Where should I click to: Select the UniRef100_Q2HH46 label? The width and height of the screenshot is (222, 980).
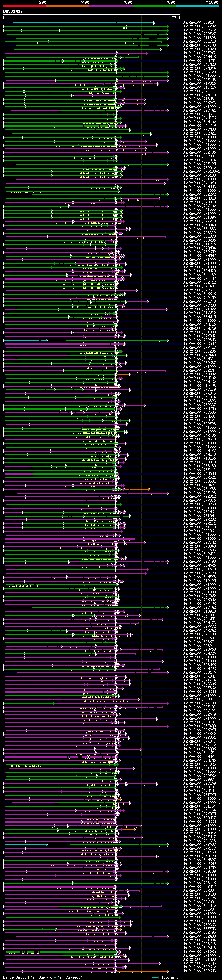pyautogui.click(x=199, y=57)
